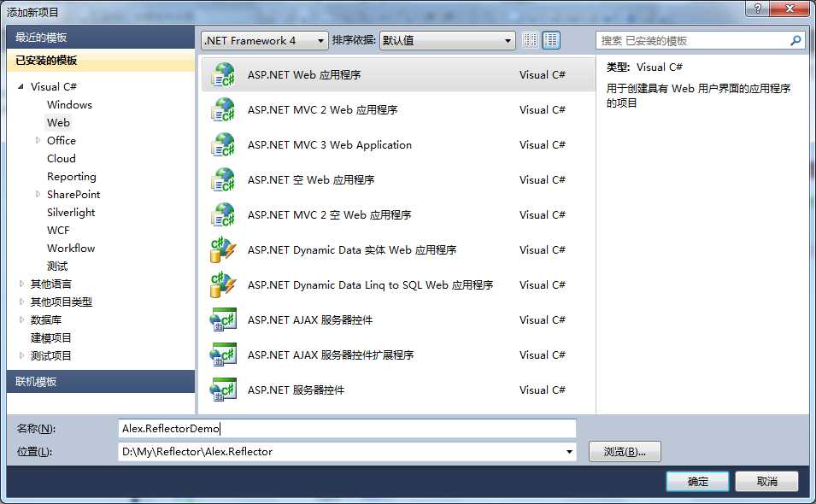Click the ASP.NET MVC 3 Web Application icon
Screen dimensions: 816x504
pos(223,144)
